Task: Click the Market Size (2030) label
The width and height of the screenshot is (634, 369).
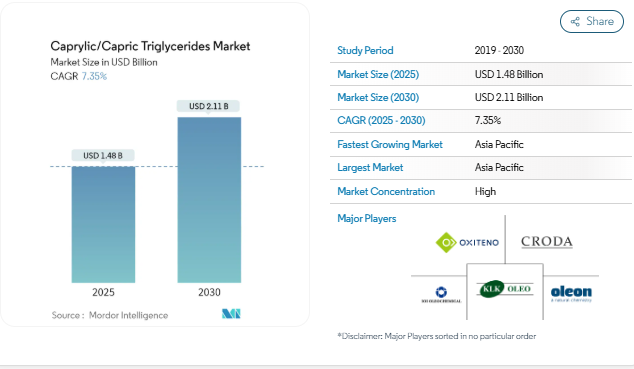Action: click(378, 97)
